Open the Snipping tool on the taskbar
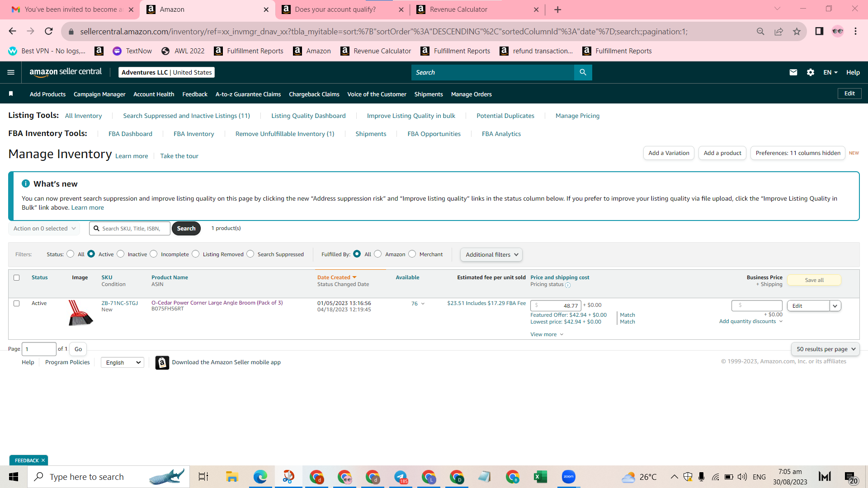The image size is (868, 488). point(288,477)
